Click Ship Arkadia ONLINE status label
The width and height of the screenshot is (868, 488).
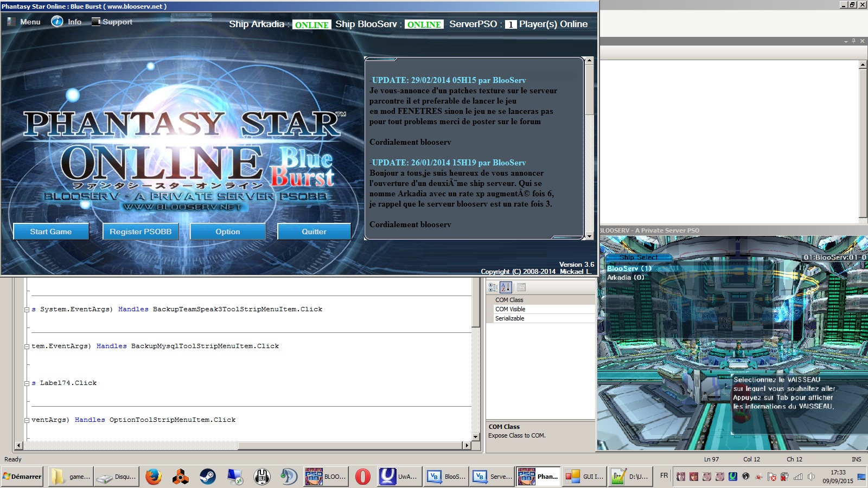point(311,25)
